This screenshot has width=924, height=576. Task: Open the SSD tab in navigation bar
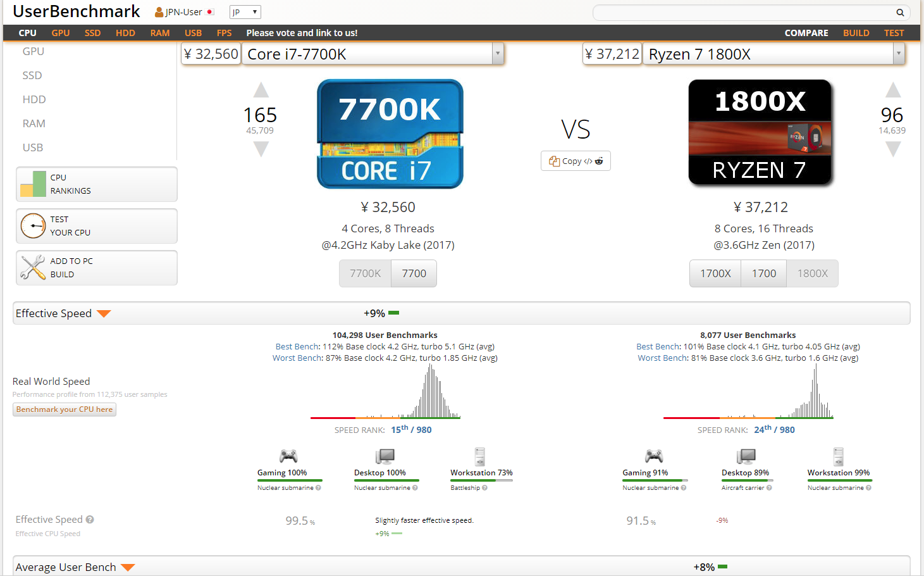pyautogui.click(x=92, y=33)
